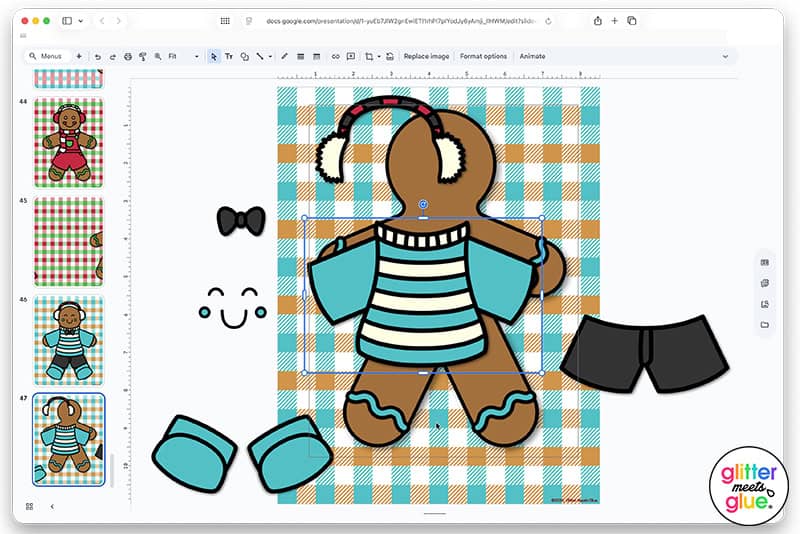Select the black bow tie clipart
Image resolution: width=800 pixels, height=534 pixels.
point(241,221)
